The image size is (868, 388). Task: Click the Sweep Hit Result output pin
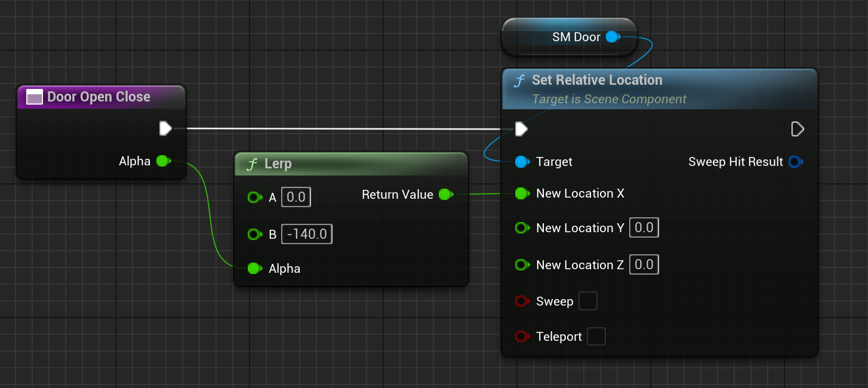[795, 162]
